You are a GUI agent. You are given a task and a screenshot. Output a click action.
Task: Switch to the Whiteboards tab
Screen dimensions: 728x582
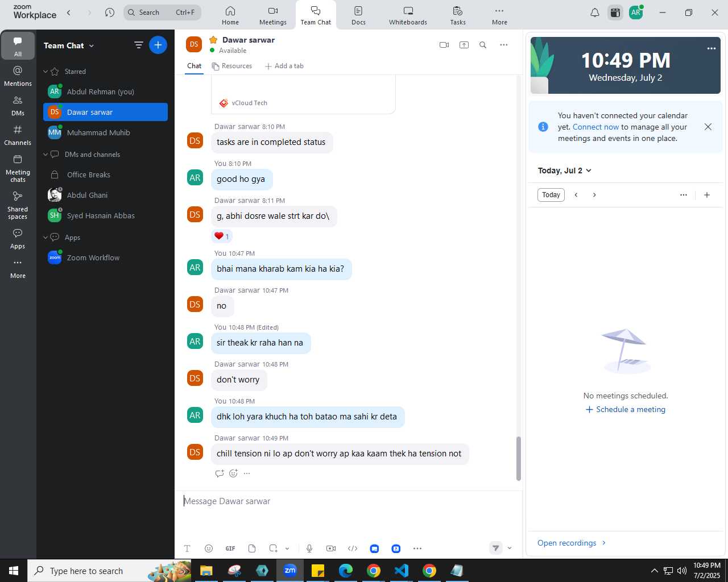click(x=408, y=15)
